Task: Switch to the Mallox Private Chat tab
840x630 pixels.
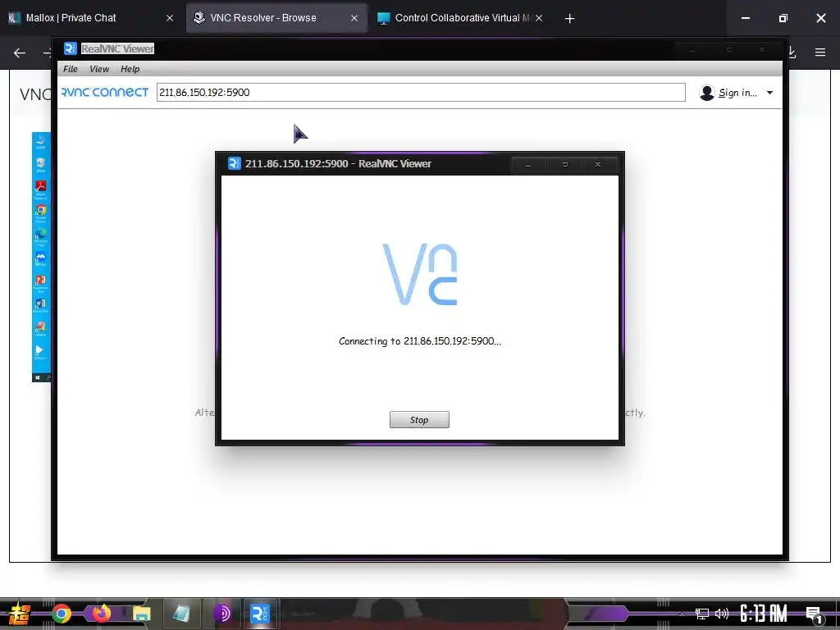Action: (x=91, y=18)
